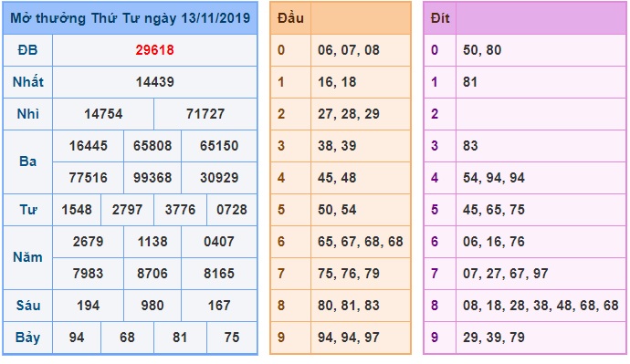Select Đầu row 1 values "16, 18"

(337, 82)
